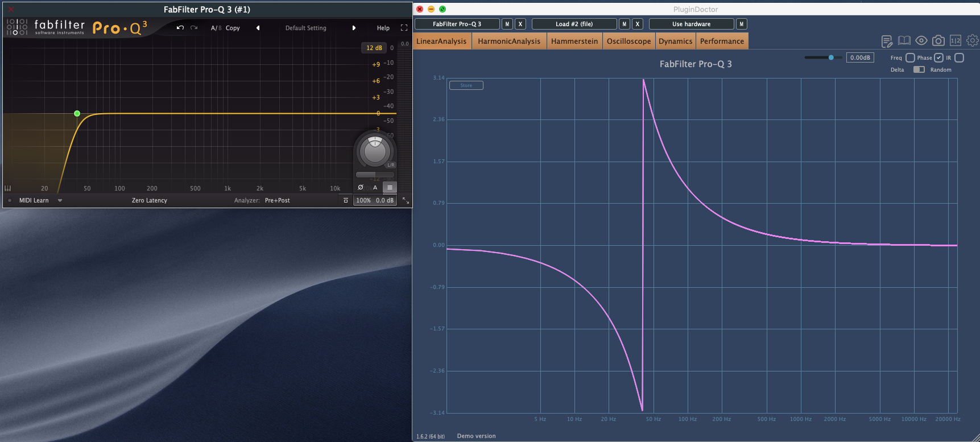Viewport: 980px width, 442px height.
Task: Click the output options lines button
Action: coord(390,187)
